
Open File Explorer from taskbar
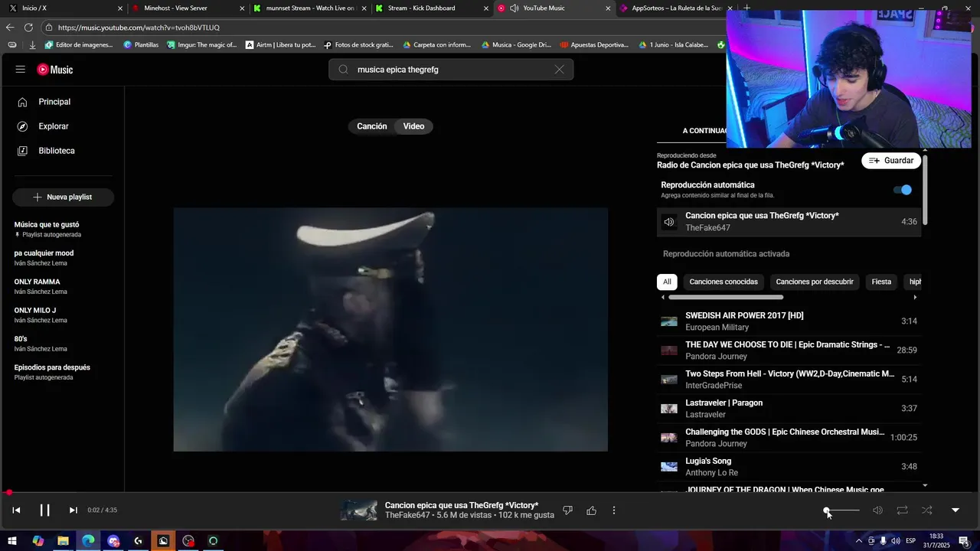[63, 541]
